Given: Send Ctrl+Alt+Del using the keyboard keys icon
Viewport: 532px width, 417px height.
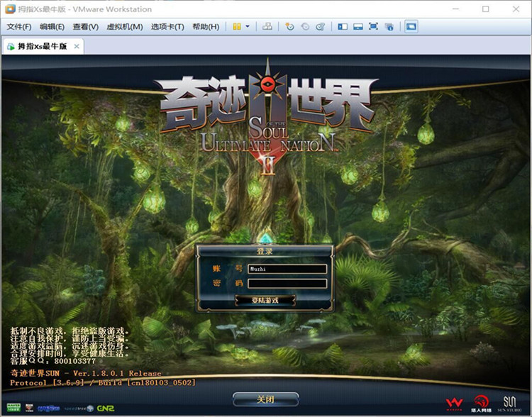Looking at the screenshot, I should [267, 26].
